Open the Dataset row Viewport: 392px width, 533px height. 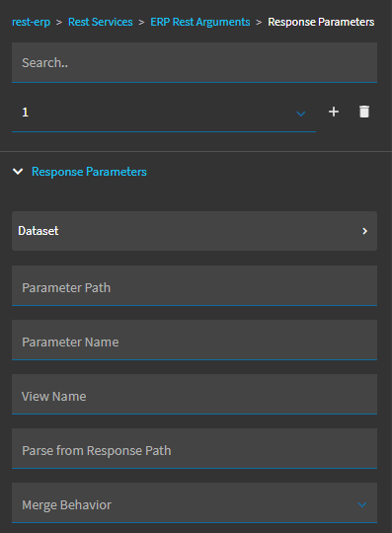point(195,231)
